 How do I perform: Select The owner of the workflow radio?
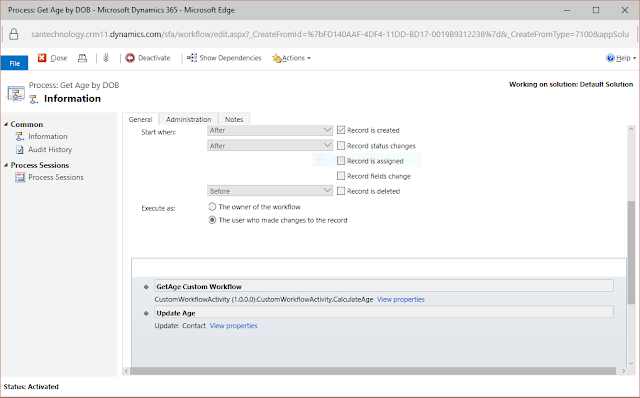[212, 207]
